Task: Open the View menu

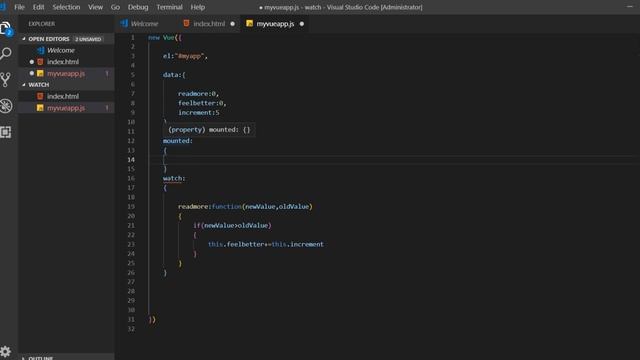Action: (x=96, y=7)
